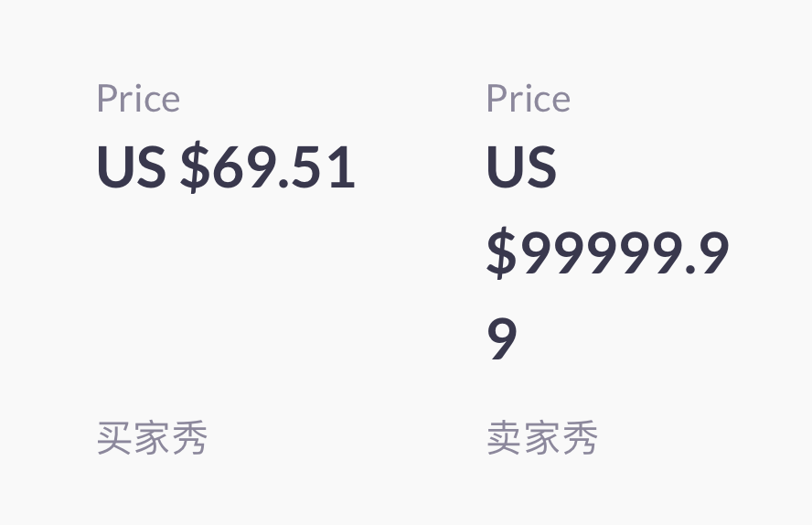
Task: Click the 卖家秀 caption
Action: coord(541,438)
